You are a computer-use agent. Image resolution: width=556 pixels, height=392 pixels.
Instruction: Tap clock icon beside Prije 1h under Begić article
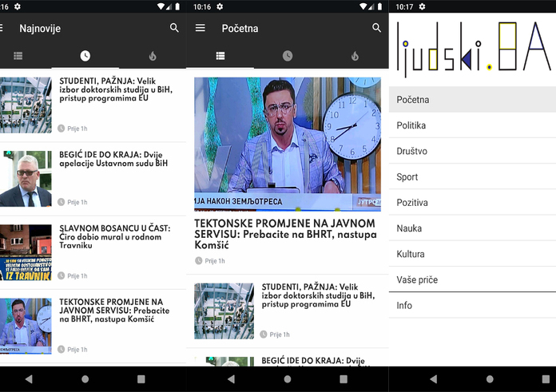click(61, 202)
